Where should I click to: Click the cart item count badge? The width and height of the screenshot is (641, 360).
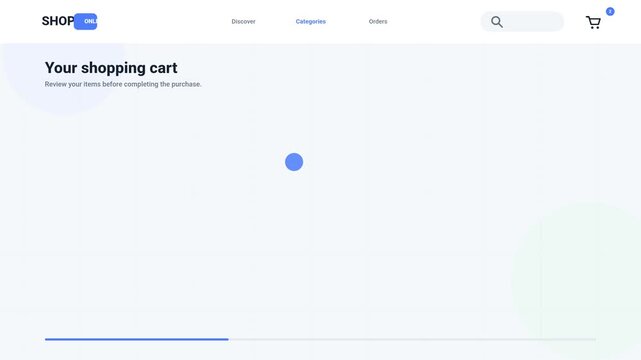click(610, 11)
